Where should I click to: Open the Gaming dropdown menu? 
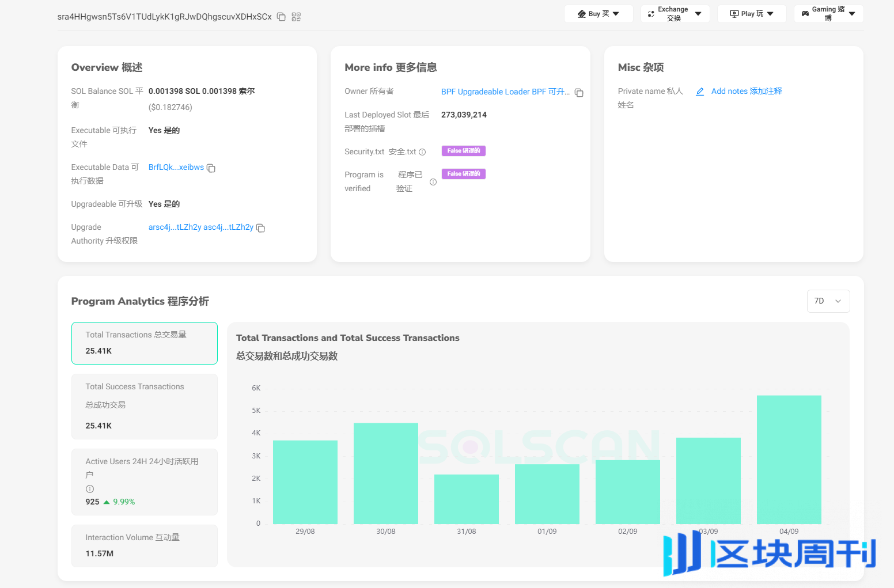pyautogui.click(x=828, y=14)
